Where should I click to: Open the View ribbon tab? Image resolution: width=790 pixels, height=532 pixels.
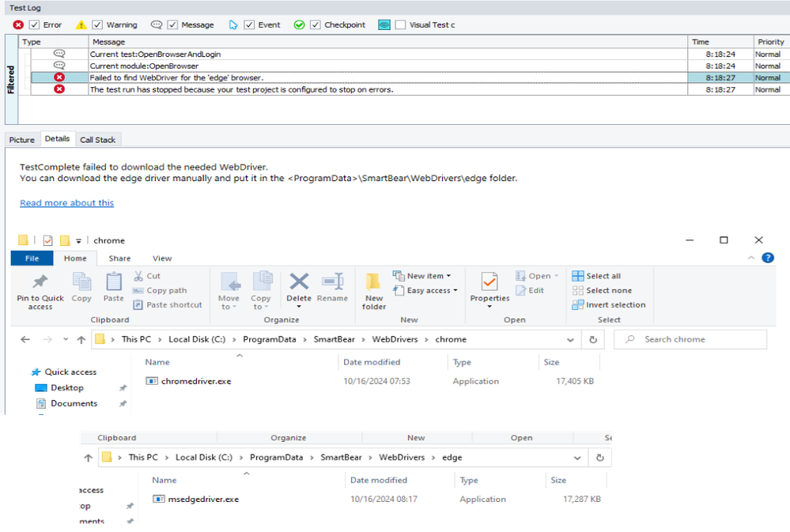162,258
